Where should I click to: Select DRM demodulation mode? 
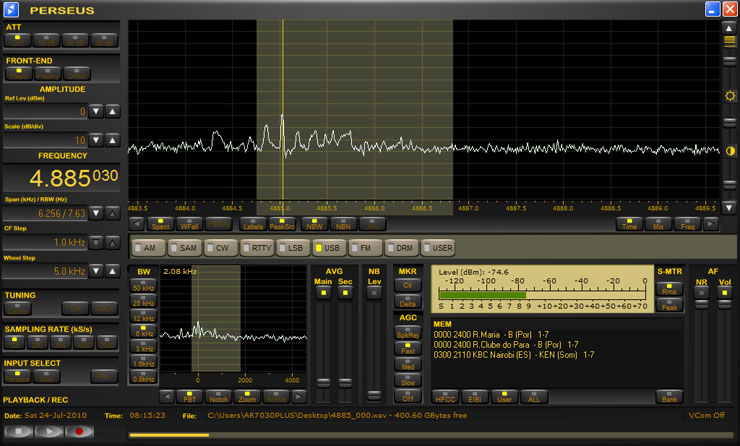point(401,248)
